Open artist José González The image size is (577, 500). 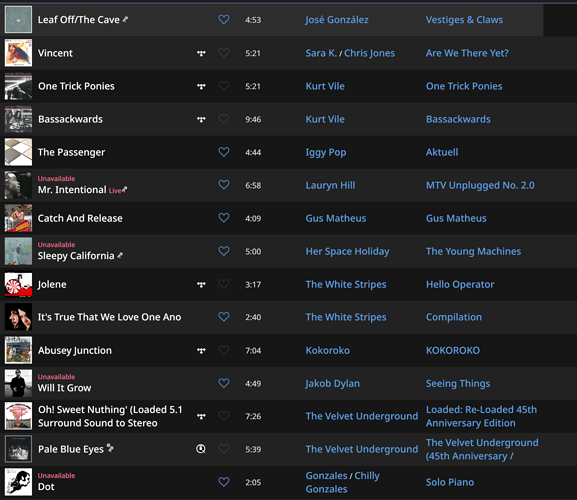pyautogui.click(x=337, y=20)
